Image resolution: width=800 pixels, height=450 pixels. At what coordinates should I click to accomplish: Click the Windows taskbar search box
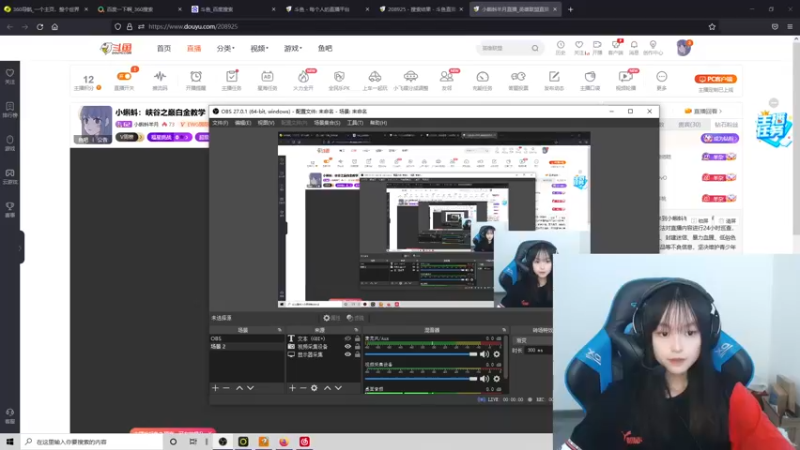tap(92, 442)
